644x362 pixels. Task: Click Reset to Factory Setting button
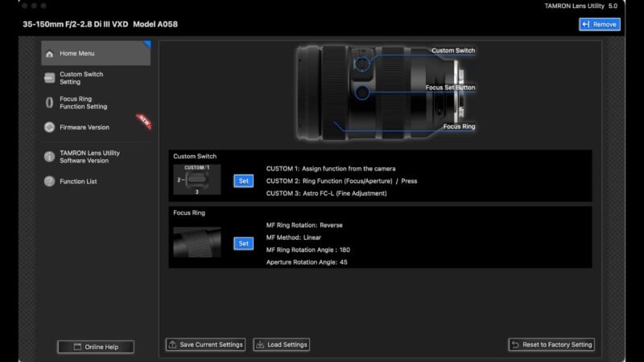551,344
